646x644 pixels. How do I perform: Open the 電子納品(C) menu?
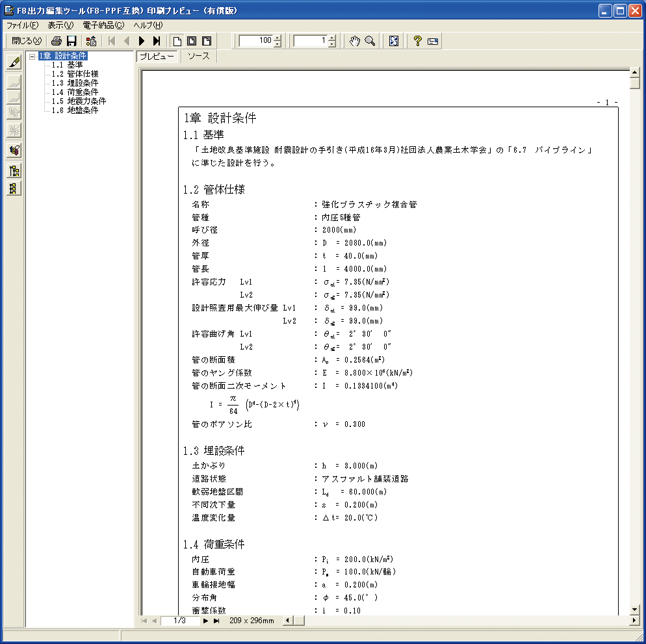(103, 25)
